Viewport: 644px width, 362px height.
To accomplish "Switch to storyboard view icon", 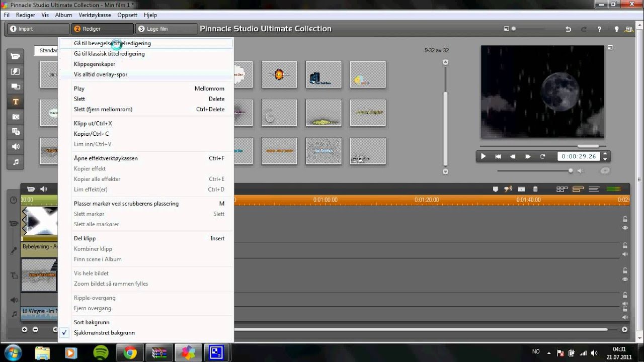I will tap(562, 190).
